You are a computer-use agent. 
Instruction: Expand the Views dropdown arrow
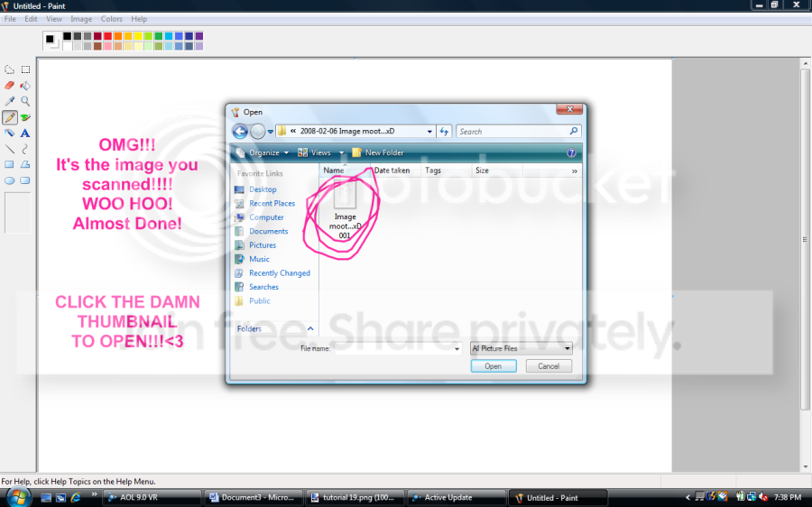pos(341,152)
